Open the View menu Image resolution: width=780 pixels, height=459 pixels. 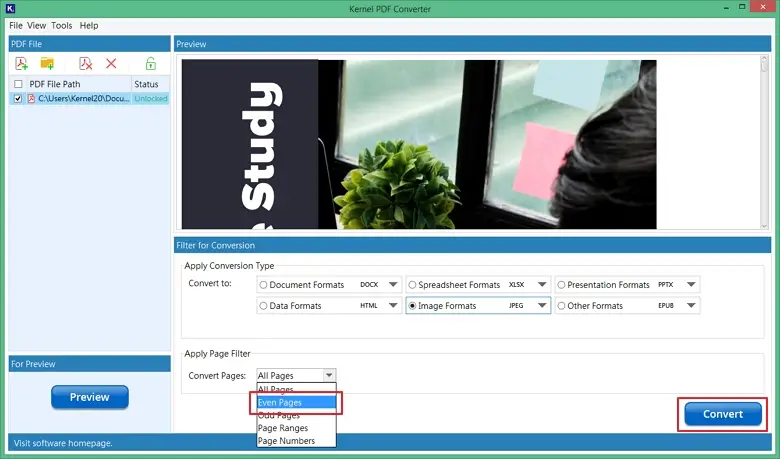36,25
